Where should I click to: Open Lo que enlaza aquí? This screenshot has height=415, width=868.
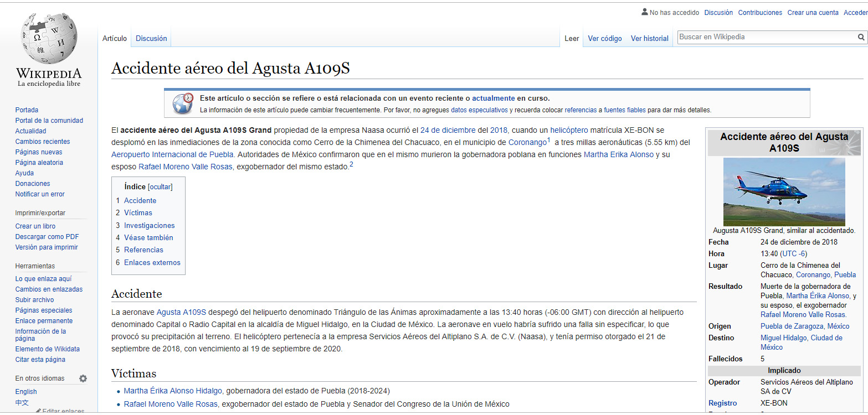[x=43, y=279]
